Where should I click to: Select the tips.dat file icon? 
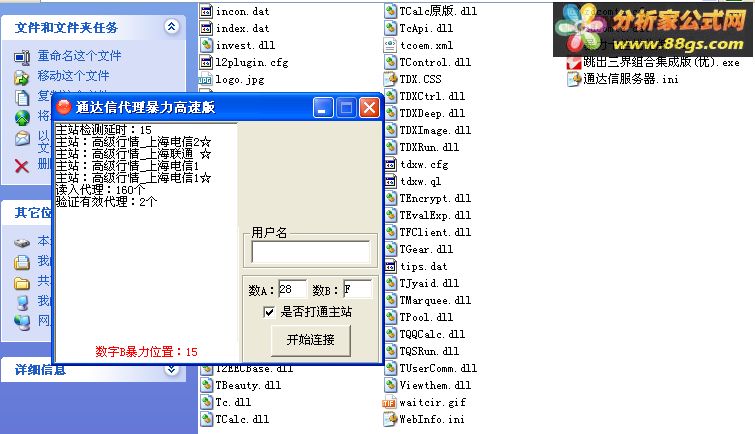coord(391,266)
